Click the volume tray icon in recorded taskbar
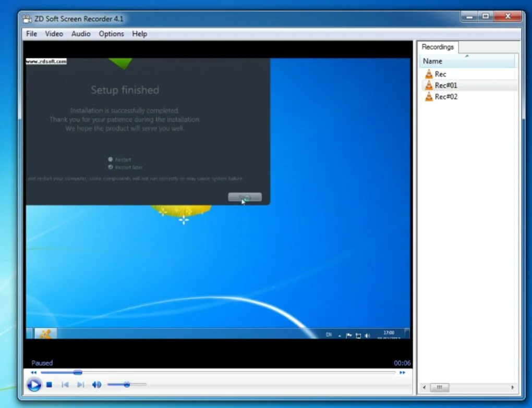Viewport: 532px width, 408px height. pos(368,336)
